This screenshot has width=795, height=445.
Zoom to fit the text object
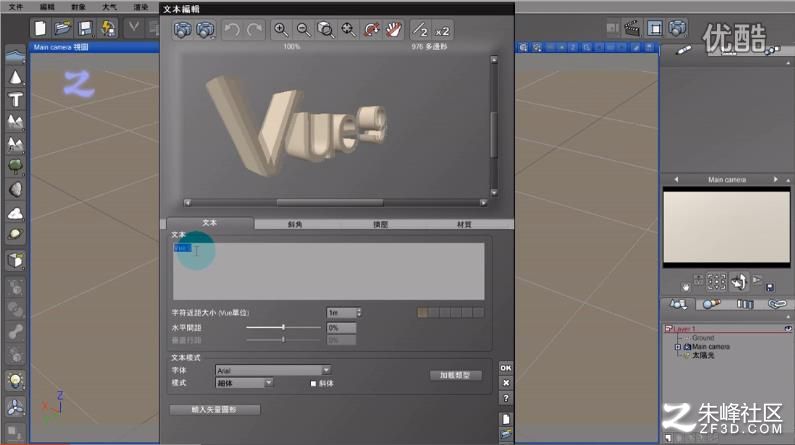pos(326,30)
